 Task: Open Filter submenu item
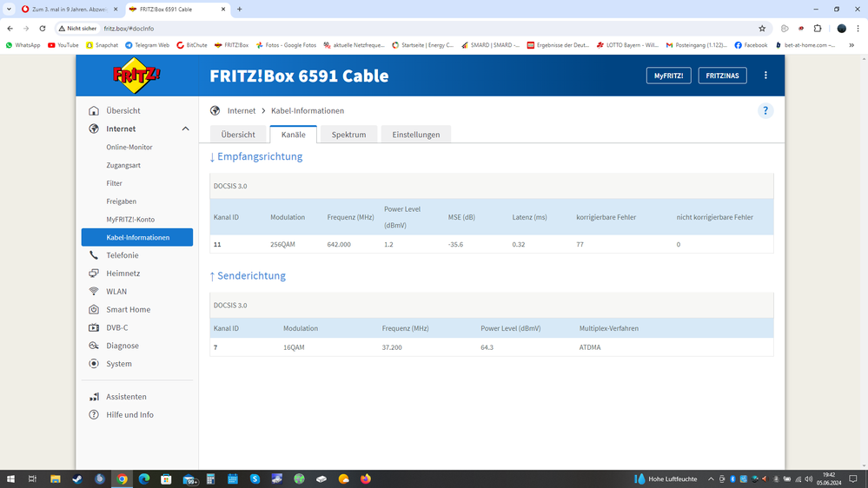(114, 183)
